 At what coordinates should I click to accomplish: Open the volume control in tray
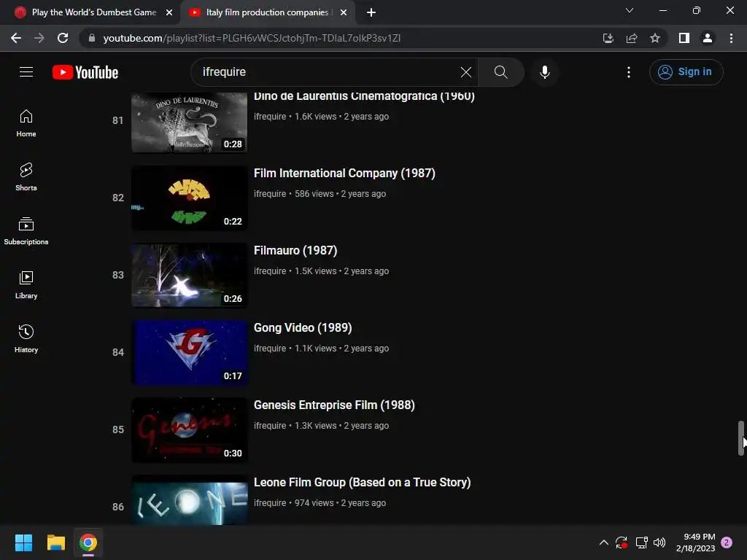pyautogui.click(x=659, y=542)
